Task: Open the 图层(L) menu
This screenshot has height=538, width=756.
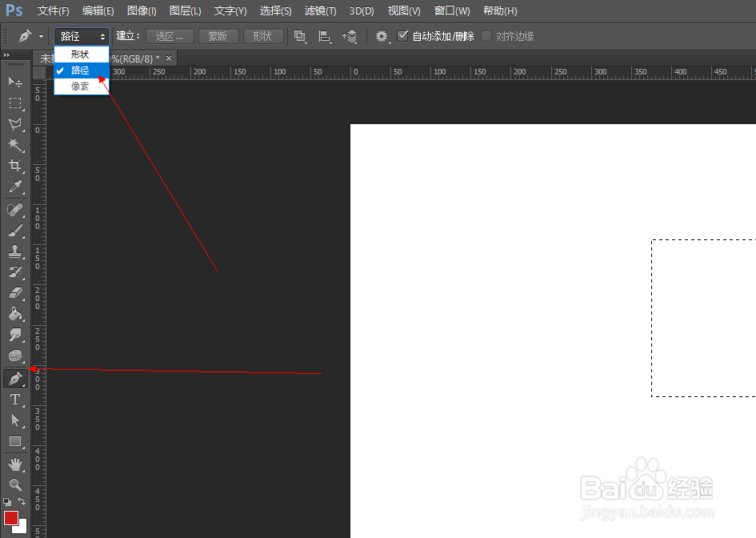Action: coord(185,10)
